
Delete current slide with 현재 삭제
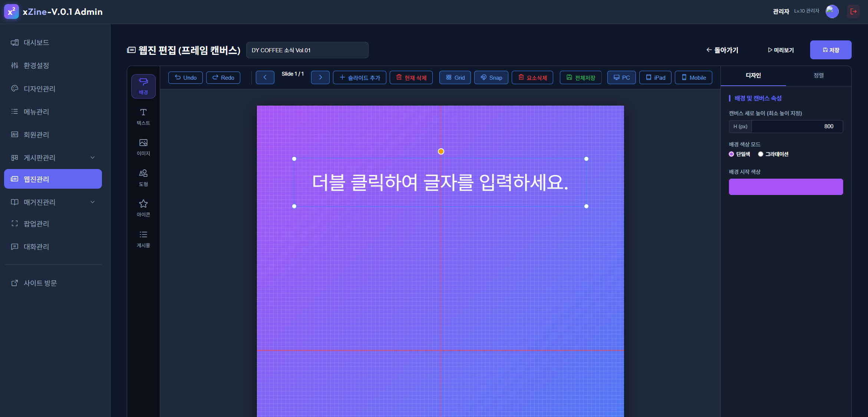411,77
